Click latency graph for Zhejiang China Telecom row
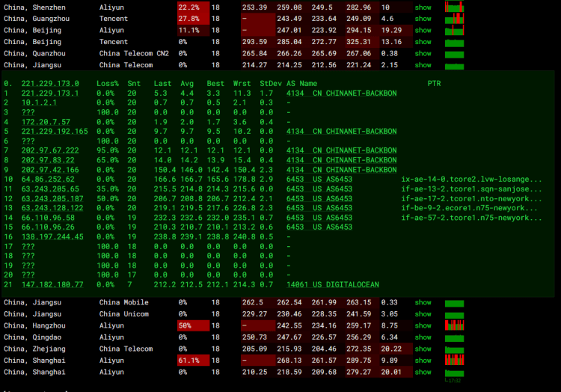The width and height of the screenshot is (561, 392). (x=454, y=350)
